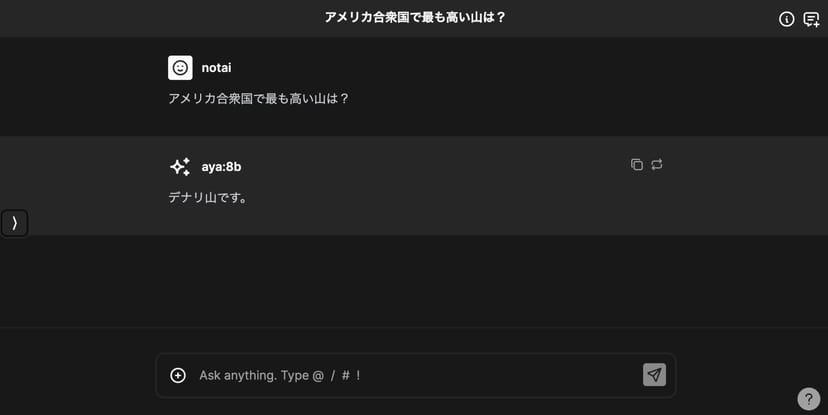
Task: Select the user's question message text
Action: pos(258,99)
